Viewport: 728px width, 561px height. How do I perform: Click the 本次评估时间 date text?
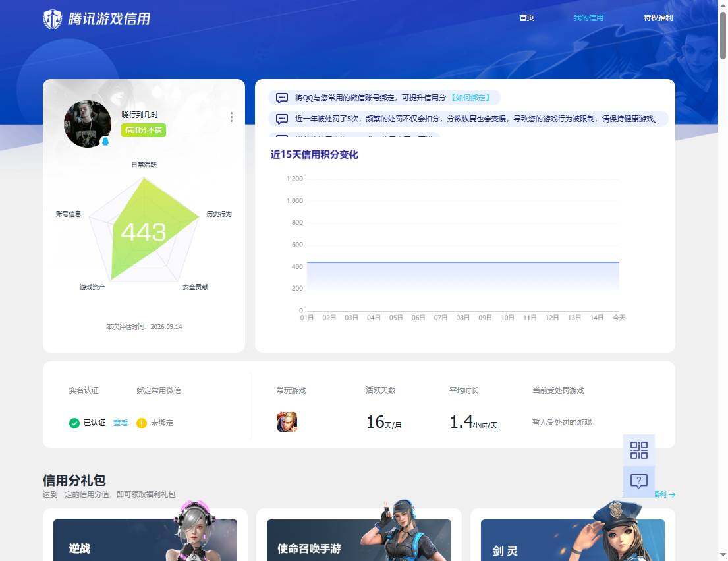click(144, 327)
